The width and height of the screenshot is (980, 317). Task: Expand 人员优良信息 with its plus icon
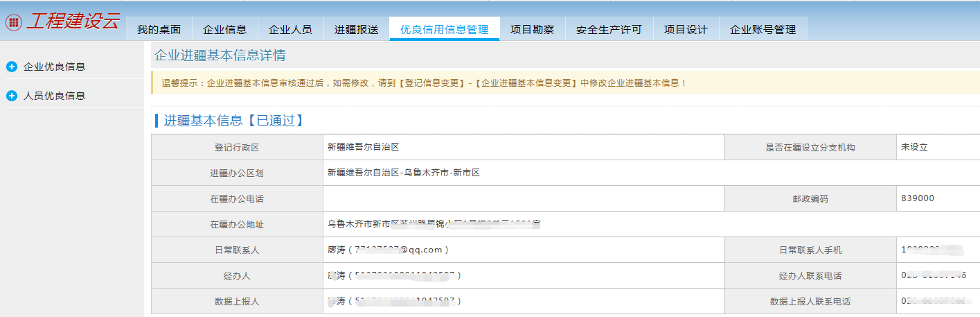[11, 96]
